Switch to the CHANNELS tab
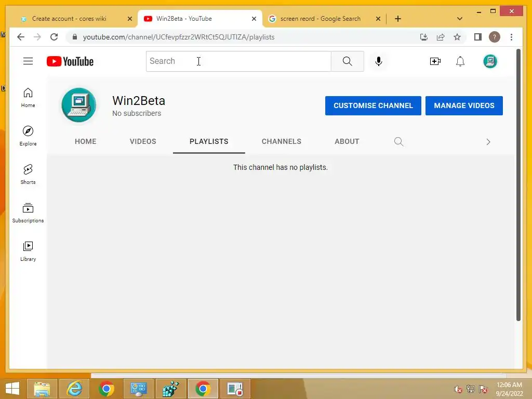 click(281, 141)
